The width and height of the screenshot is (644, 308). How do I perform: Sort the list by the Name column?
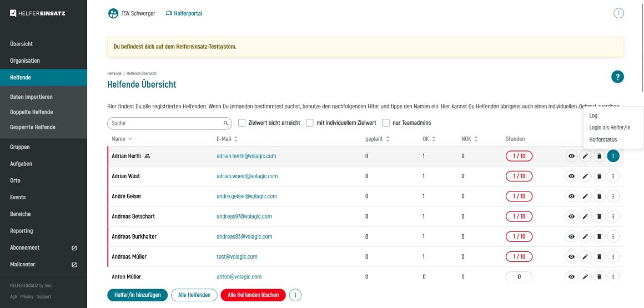pos(122,139)
